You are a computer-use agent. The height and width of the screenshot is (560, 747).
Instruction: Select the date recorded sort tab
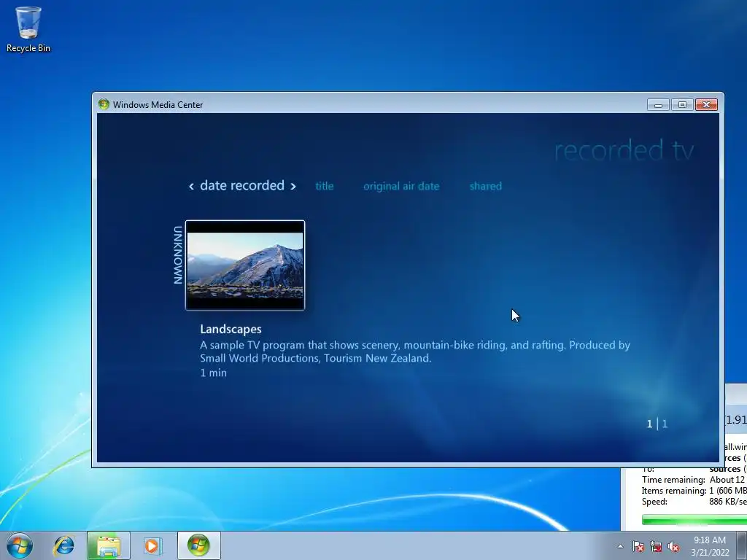[242, 185]
